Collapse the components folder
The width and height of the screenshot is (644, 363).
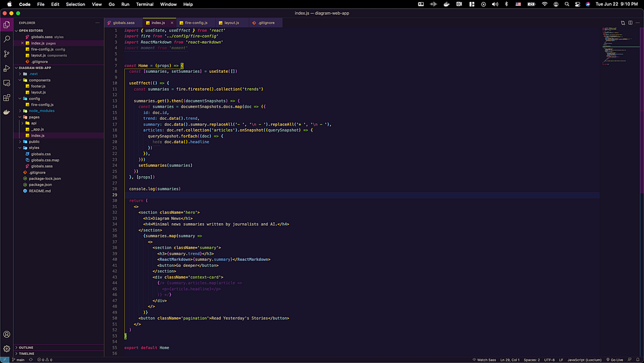pyautogui.click(x=39, y=80)
